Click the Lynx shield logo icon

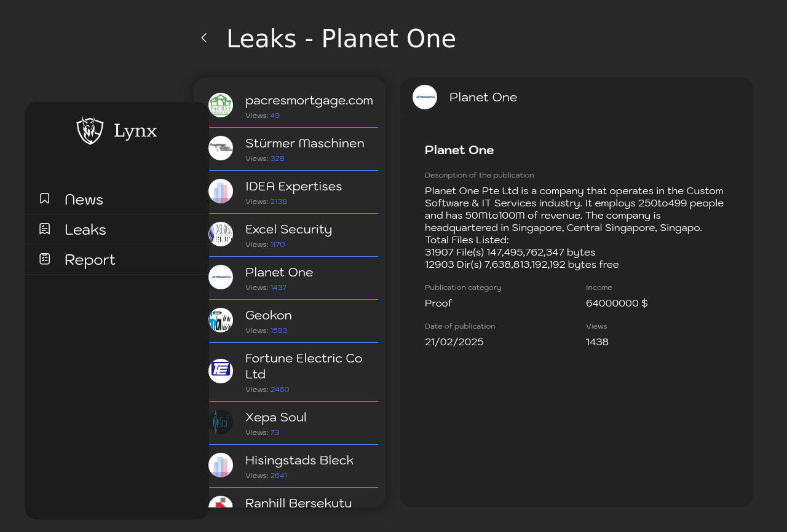90,130
